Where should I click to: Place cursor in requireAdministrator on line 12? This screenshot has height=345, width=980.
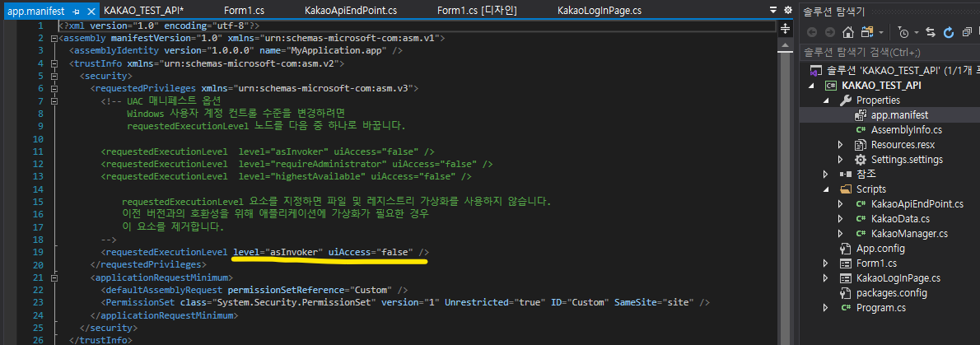click(328, 164)
